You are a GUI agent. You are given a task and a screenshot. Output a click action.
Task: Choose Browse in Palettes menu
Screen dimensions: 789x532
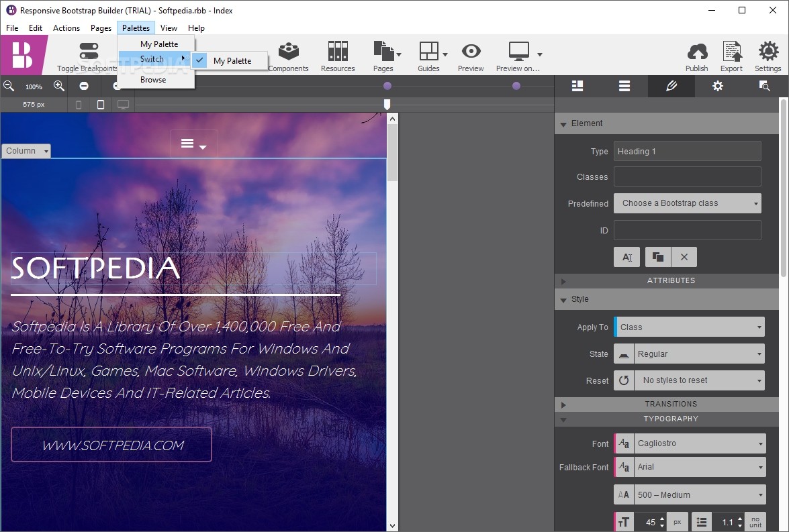click(156, 80)
